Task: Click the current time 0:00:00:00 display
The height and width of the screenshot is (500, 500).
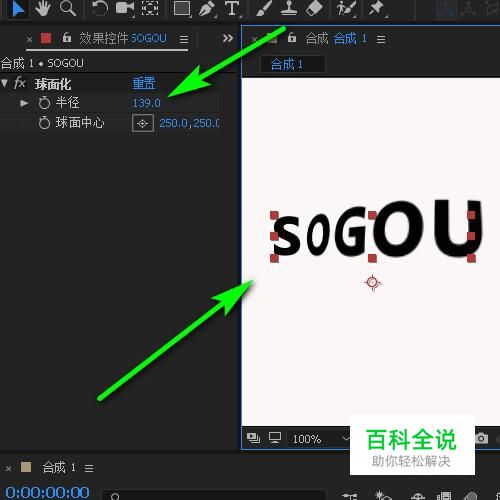Action: pyautogui.click(x=47, y=493)
